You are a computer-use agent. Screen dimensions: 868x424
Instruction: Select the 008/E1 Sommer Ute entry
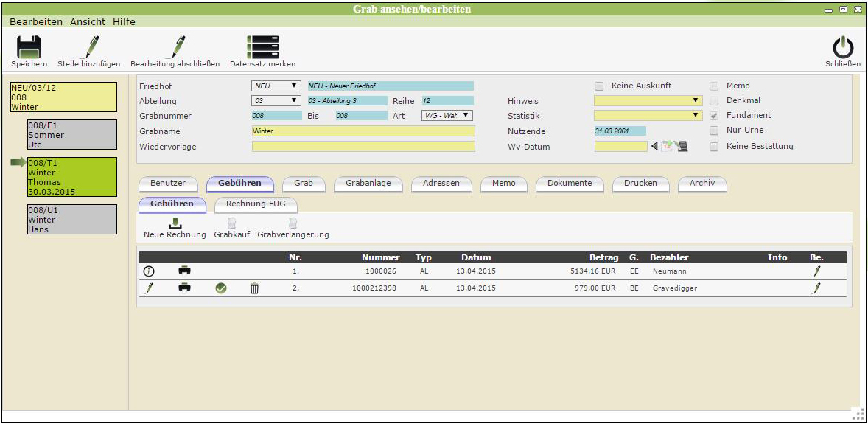[x=71, y=135]
